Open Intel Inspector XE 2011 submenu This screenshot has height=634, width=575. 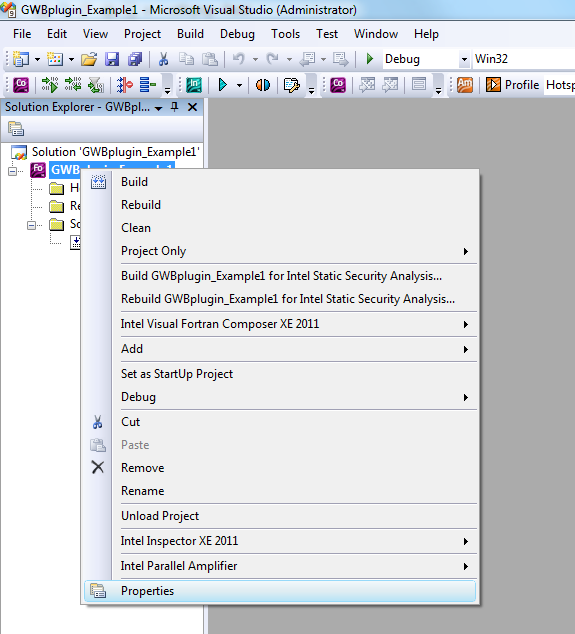(x=280, y=541)
